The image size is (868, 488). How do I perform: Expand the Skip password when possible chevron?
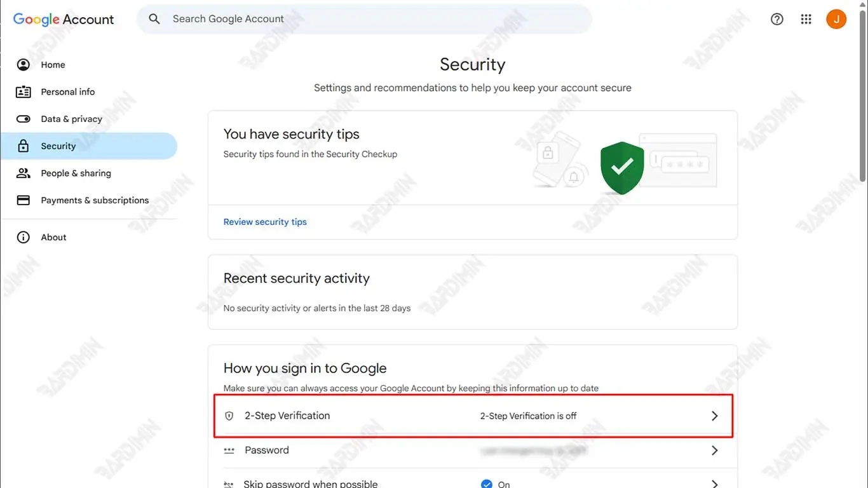click(714, 484)
